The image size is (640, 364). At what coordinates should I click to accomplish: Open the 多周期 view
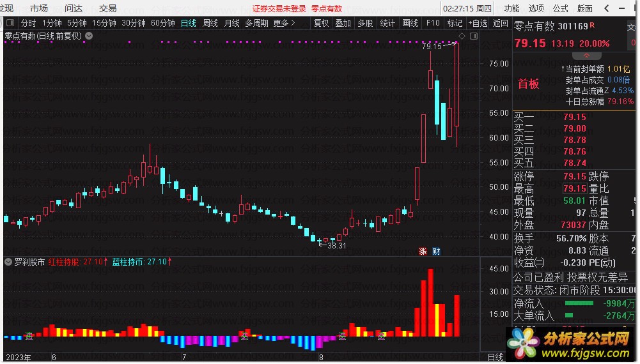click(256, 23)
